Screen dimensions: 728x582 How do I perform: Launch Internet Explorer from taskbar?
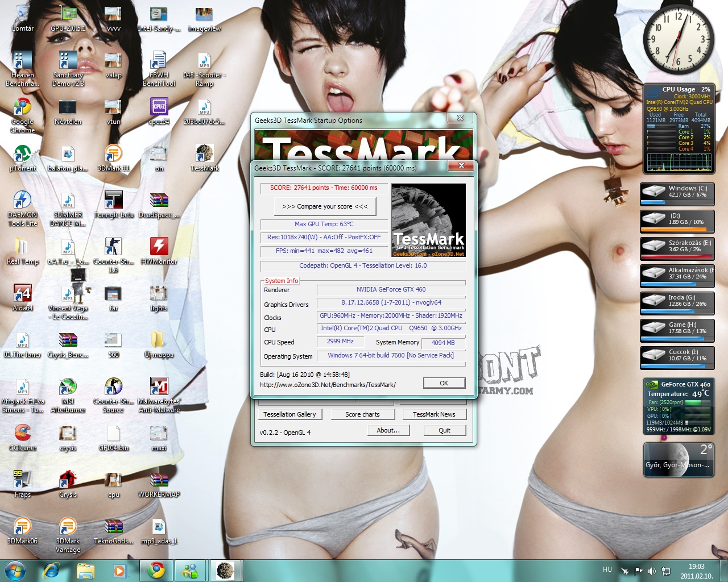pyautogui.click(x=51, y=571)
